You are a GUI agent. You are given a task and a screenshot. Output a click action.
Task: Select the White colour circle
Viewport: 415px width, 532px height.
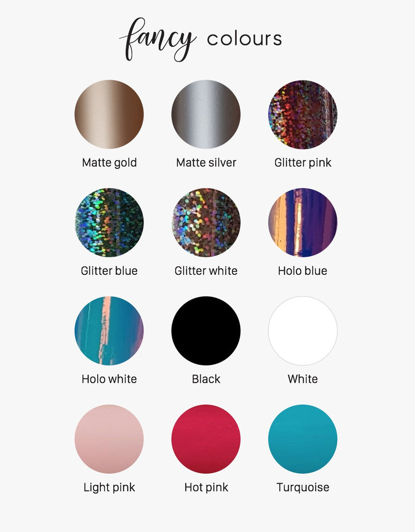point(303,331)
